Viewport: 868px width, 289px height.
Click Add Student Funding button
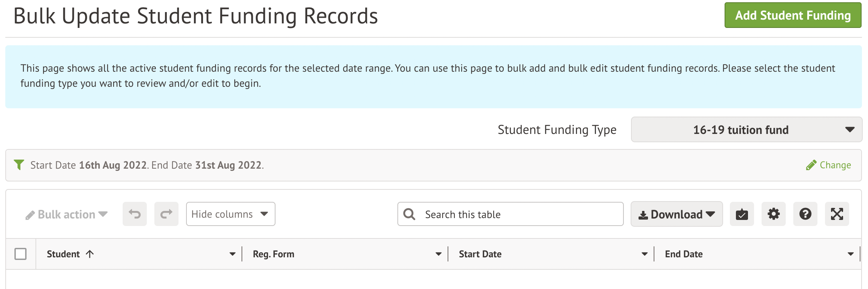793,15
